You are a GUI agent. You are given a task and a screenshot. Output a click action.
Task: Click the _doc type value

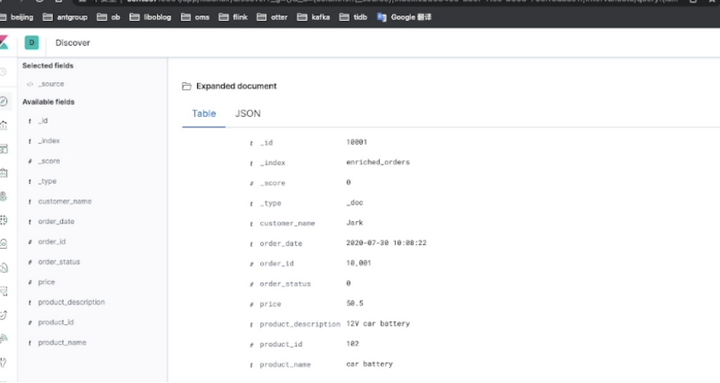[x=354, y=203]
